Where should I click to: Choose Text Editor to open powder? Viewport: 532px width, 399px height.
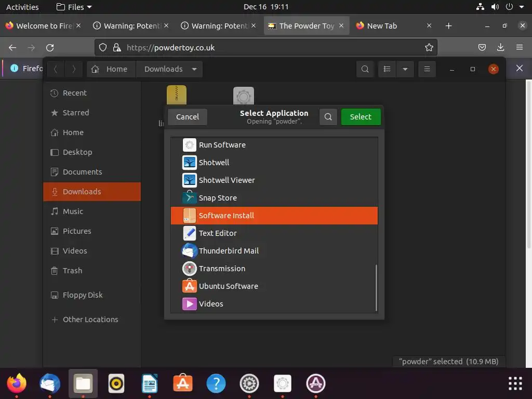point(274,233)
